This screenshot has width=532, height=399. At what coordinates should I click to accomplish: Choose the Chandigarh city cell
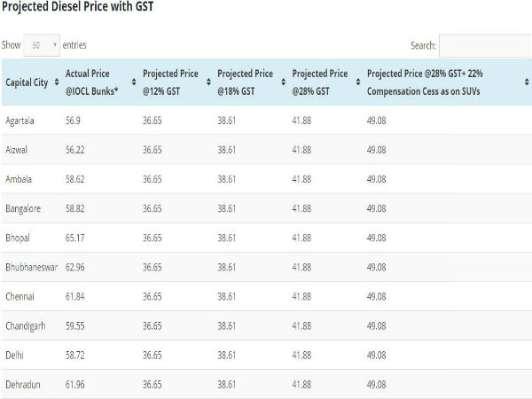[24, 325]
